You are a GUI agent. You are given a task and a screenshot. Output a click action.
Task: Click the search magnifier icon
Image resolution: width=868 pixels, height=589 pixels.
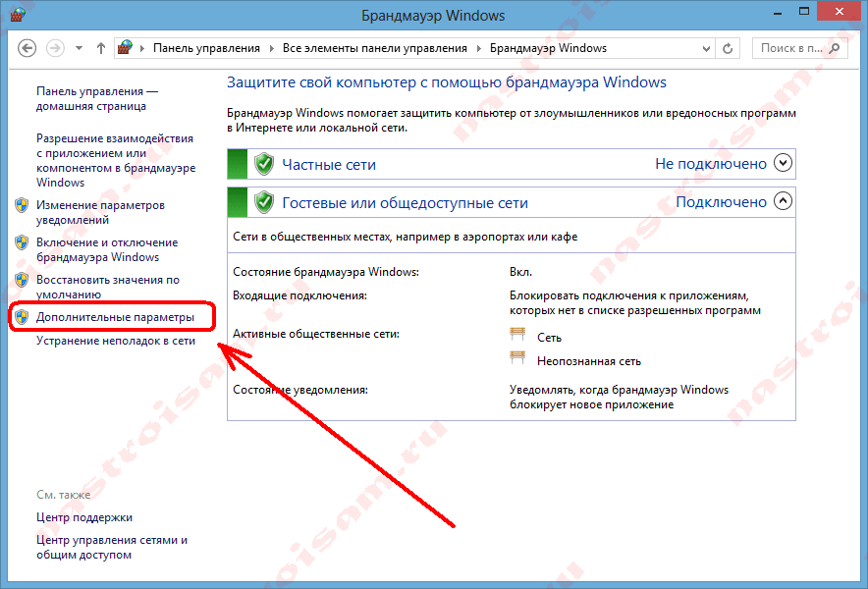pos(835,48)
